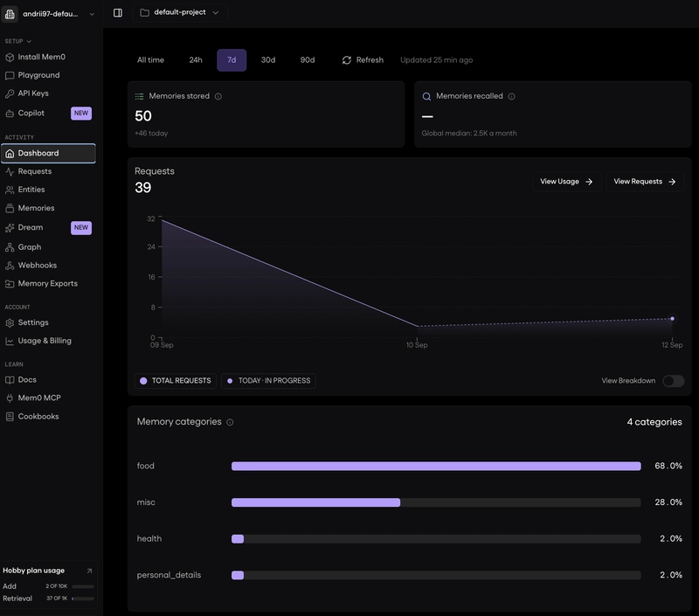Toggle the View Breakdown switch

click(x=673, y=381)
